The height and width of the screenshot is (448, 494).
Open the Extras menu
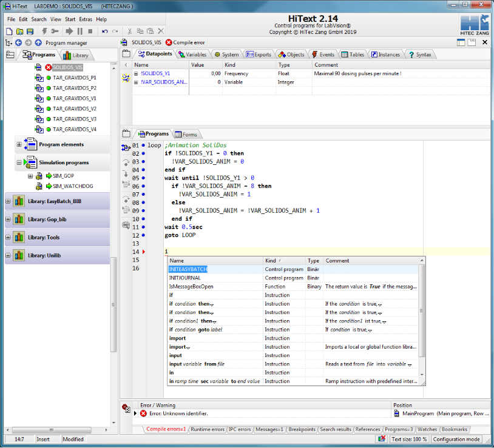86,19
